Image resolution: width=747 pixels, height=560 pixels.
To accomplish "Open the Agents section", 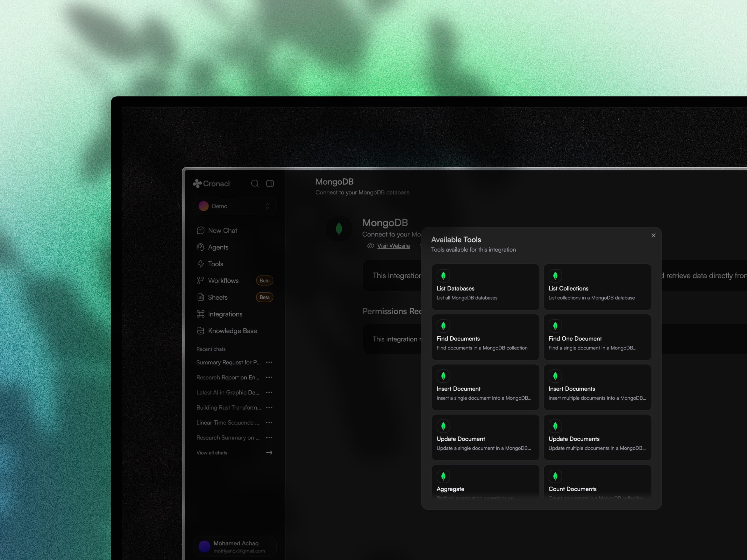I will tap(235, 247).
